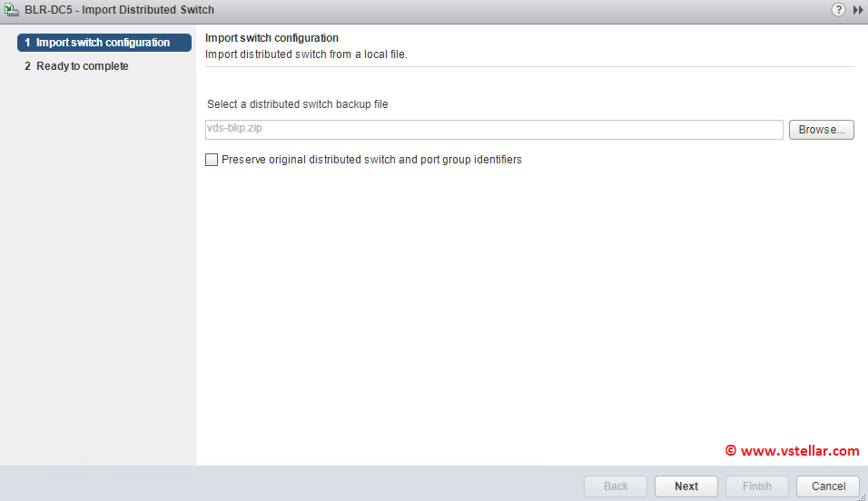
Task: Click the Preserve original identifiers label text
Action: (x=371, y=160)
